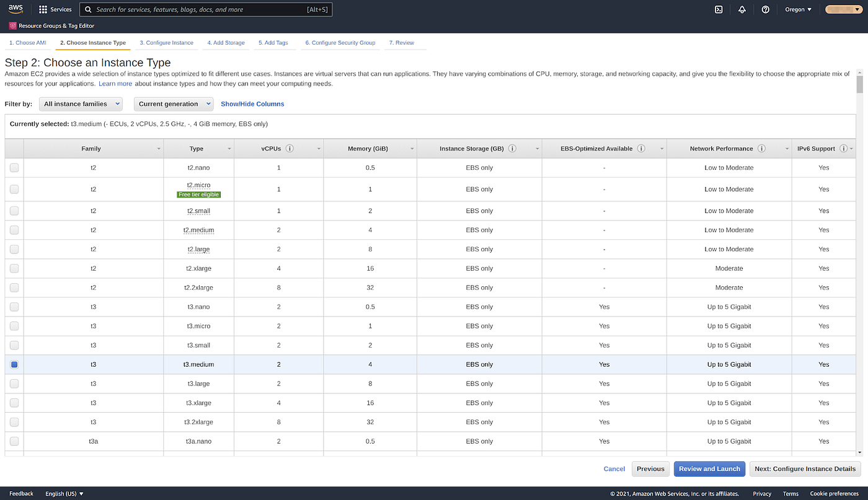Open the English (US) language menu
868x500 pixels.
coord(64,494)
